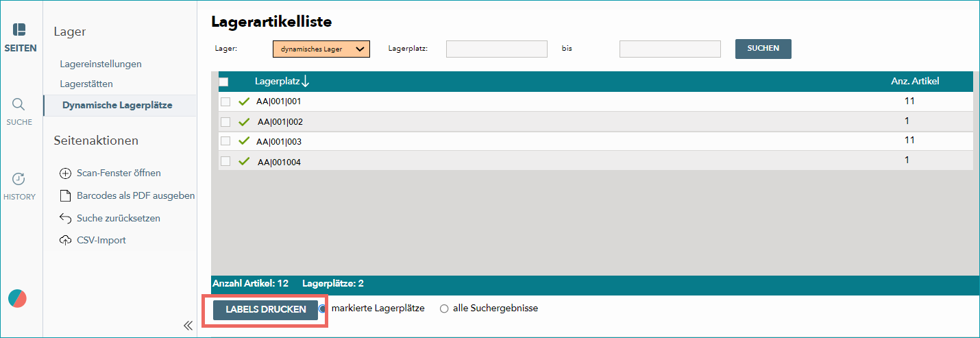Sort by the Lagerplatz column header
Screen dimensions: 980x338
(x=277, y=82)
